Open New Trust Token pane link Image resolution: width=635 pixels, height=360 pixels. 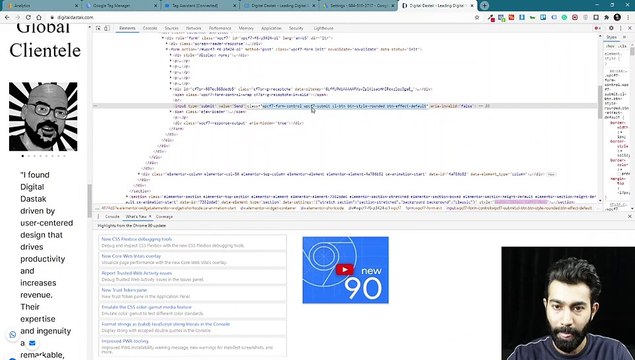point(124,290)
